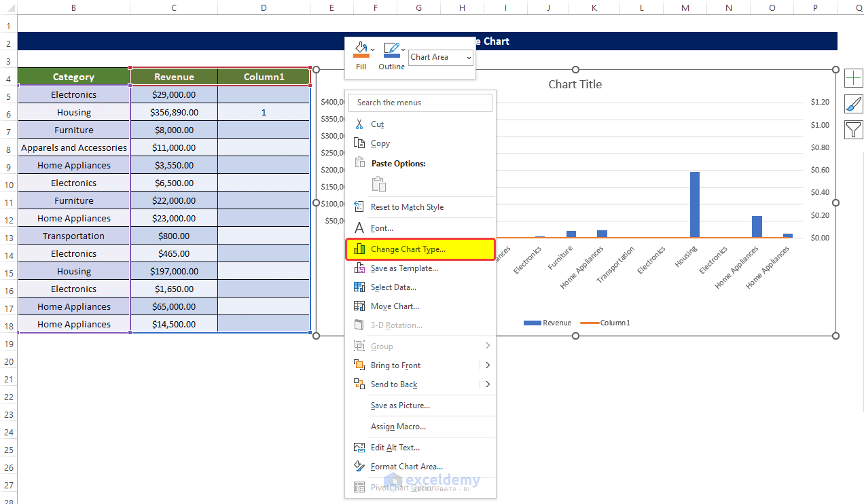Select cell with $197,000.00
This screenshot has width=864, height=504.
174,271
